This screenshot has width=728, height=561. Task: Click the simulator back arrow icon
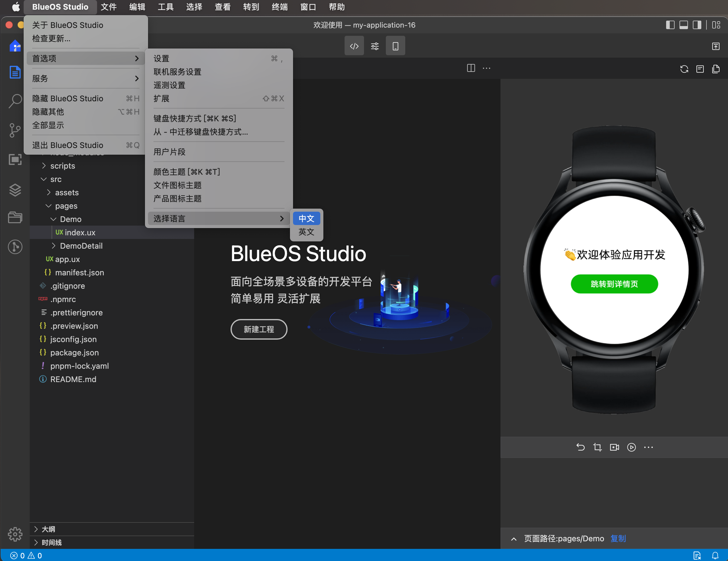point(580,447)
